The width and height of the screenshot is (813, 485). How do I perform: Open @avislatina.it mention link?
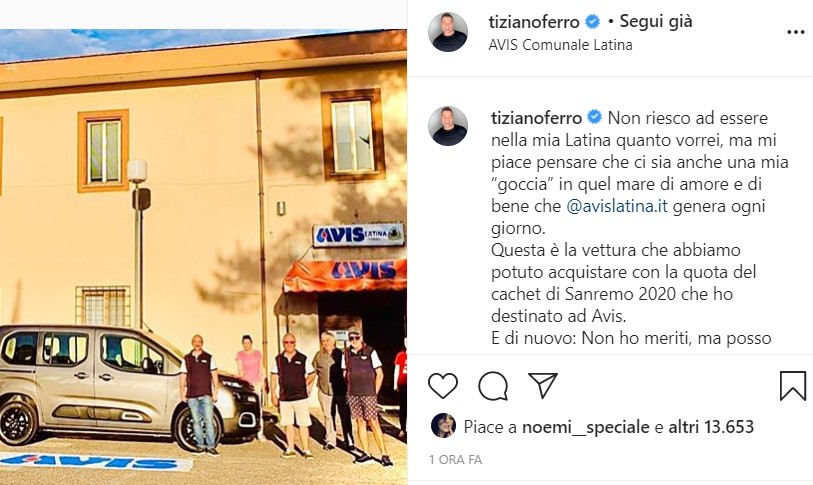617,206
